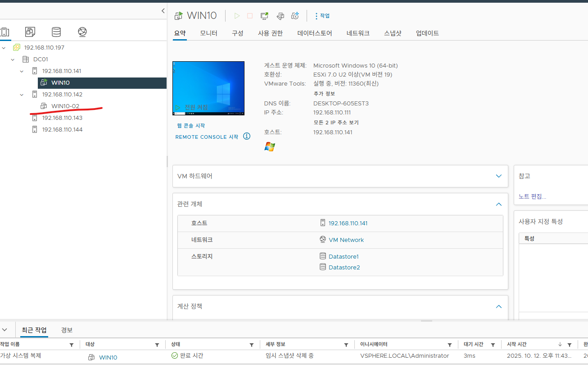Open the Datastore2 link
The image size is (588, 369).
[344, 268]
